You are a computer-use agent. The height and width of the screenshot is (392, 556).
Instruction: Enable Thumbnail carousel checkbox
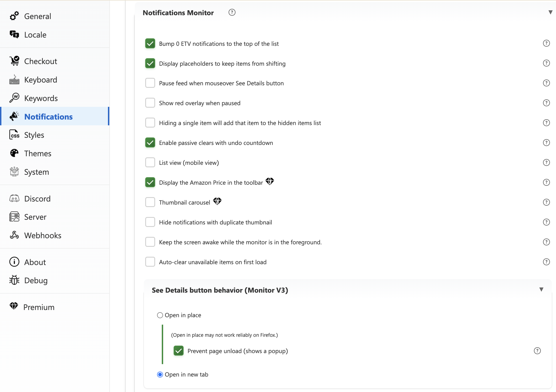150,202
